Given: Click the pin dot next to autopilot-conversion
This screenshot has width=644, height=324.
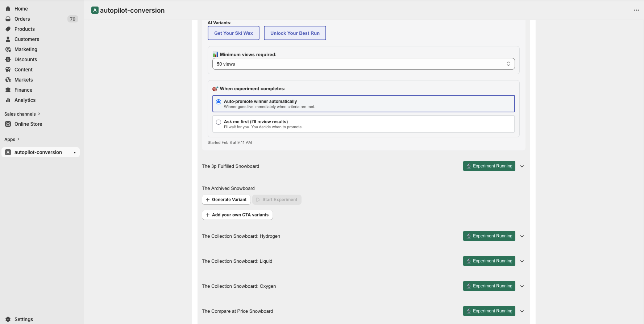Looking at the screenshot, I should (75, 153).
